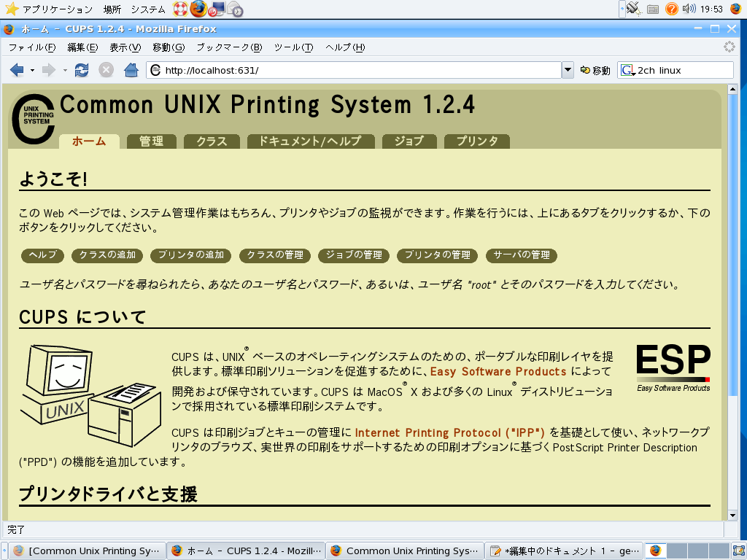
Task: Click the クラスの追加 button
Action: click(107, 255)
